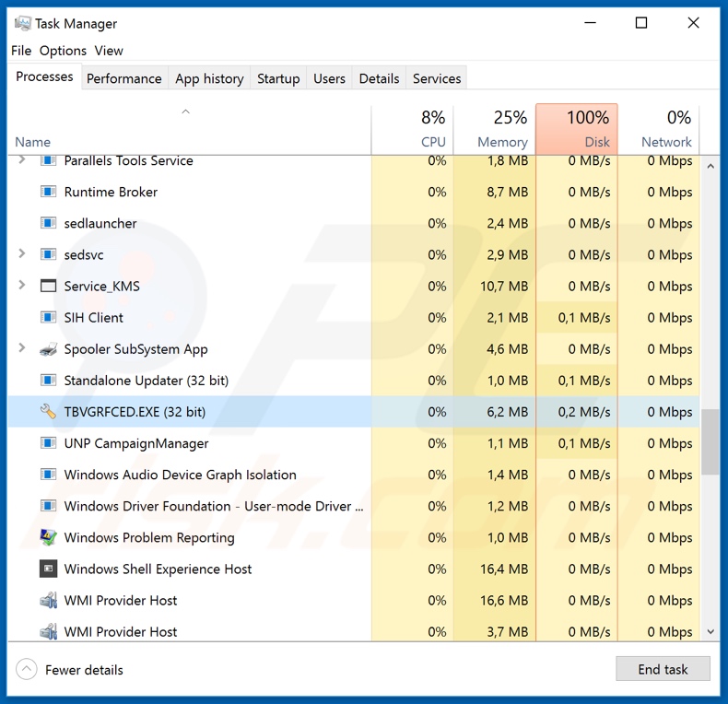Sort processes by the Network column

click(658, 130)
